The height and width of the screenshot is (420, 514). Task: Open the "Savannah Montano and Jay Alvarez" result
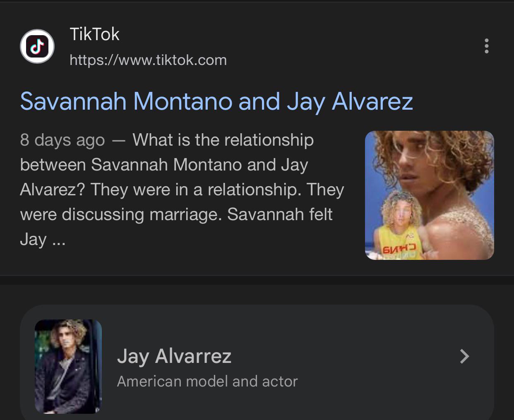(x=216, y=101)
